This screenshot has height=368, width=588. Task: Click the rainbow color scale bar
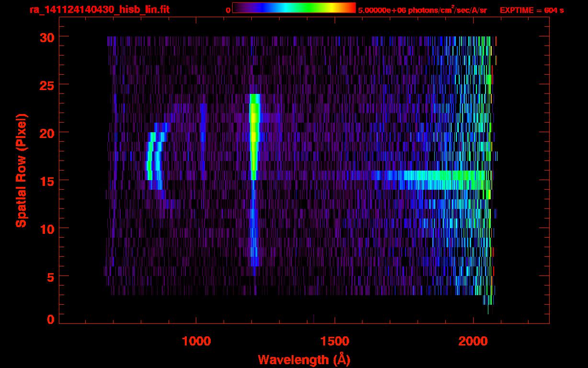294,8
